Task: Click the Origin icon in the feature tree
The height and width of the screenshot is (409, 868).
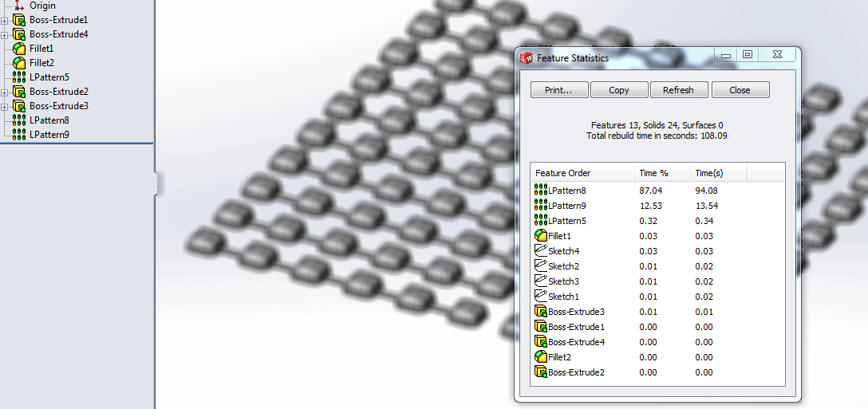Action: [x=20, y=6]
